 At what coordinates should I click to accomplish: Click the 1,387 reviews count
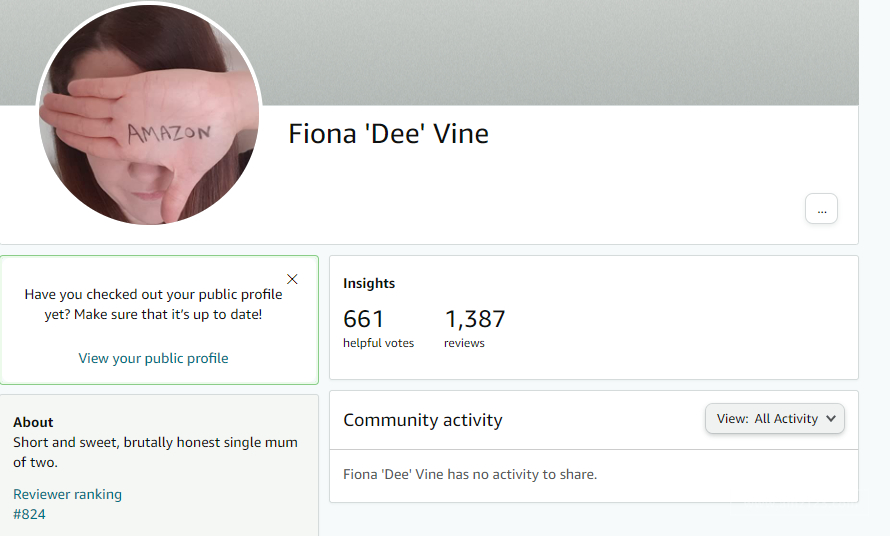tap(475, 319)
